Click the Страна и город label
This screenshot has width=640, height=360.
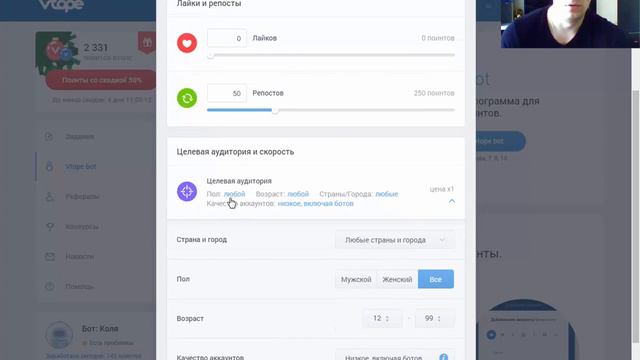(202, 240)
